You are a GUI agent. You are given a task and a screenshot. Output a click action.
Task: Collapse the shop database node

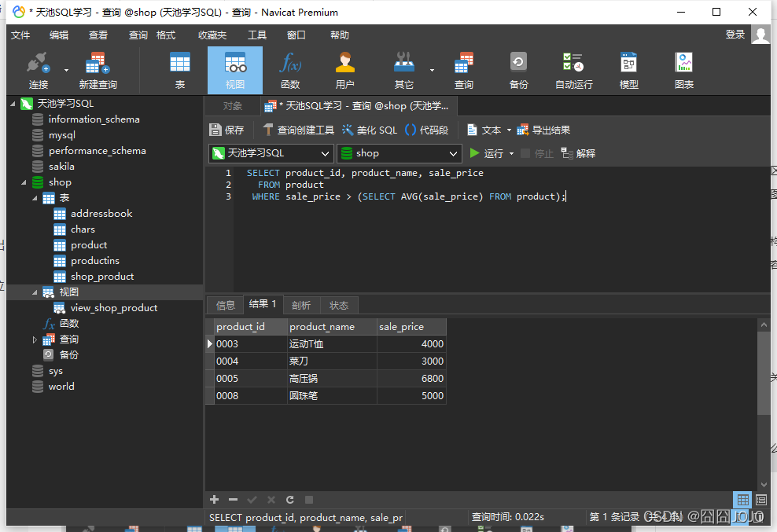pos(24,182)
